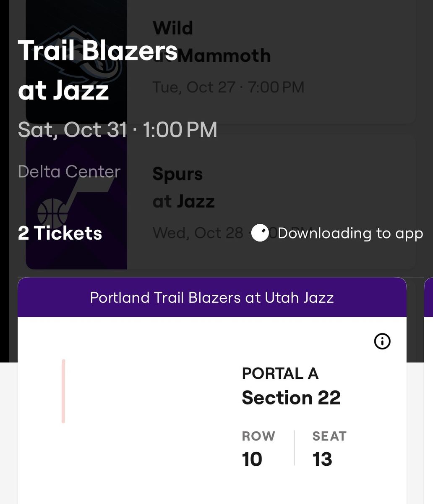Tap the 2 Tickets label
This screenshot has width=433, height=504.
[60, 233]
